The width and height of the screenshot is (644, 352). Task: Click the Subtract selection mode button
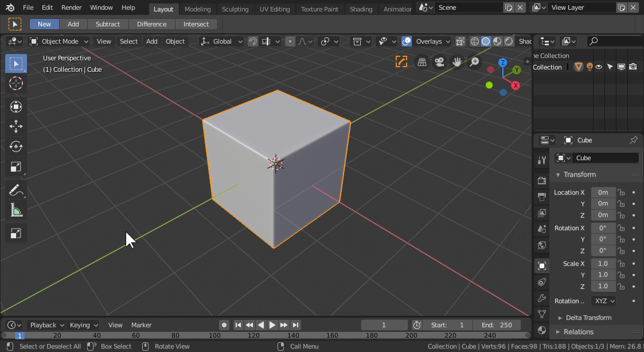[108, 24]
